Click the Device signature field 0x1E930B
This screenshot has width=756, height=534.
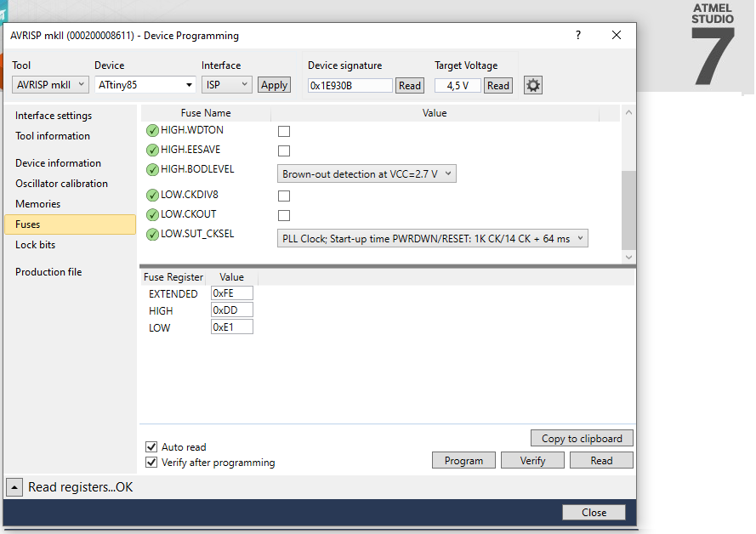[350, 86]
